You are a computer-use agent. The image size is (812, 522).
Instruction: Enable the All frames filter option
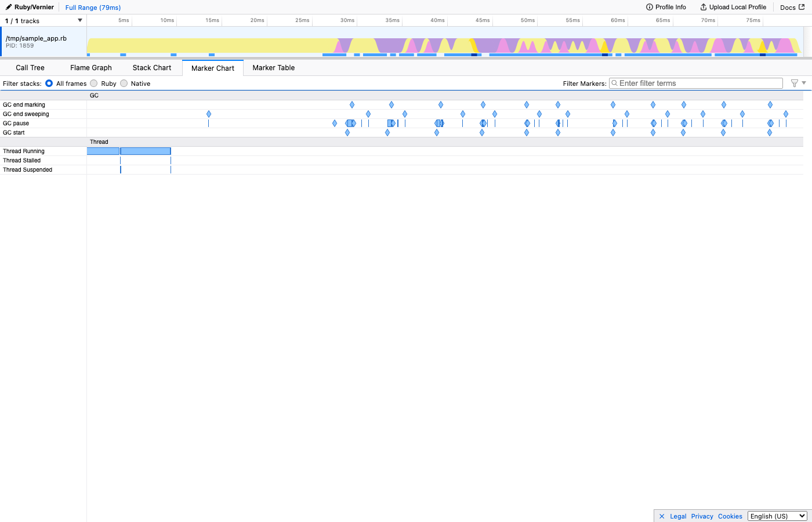[x=48, y=83]
